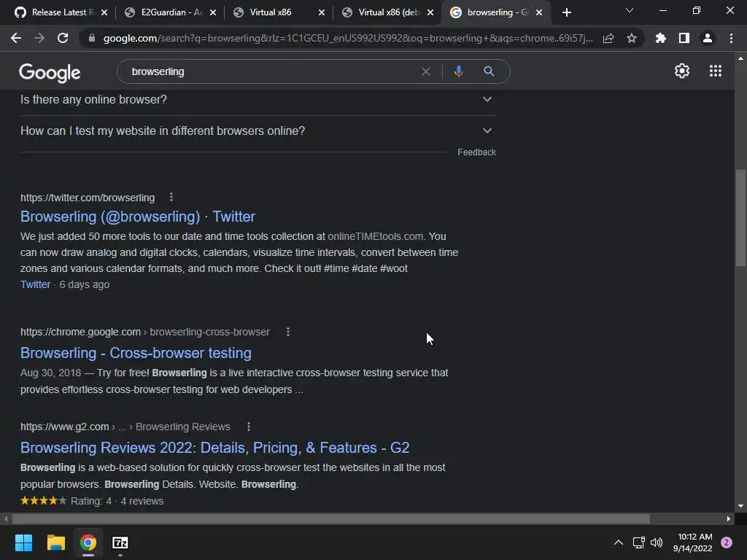The height and width of the screenshot is (560, 747).
Task: Show hidden system tray icons
Action: click(619, 542)
